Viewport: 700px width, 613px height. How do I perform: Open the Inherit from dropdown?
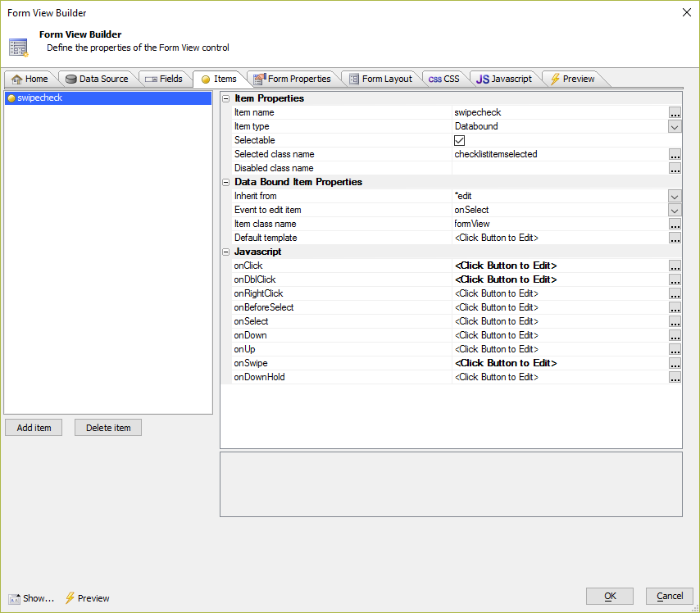[x=675, y=197]
